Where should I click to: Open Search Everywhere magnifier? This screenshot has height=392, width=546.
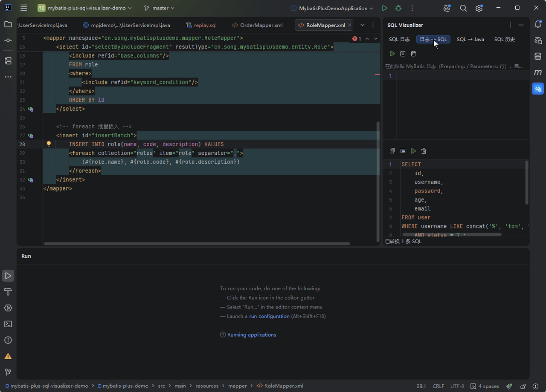(x=463, y=8)
